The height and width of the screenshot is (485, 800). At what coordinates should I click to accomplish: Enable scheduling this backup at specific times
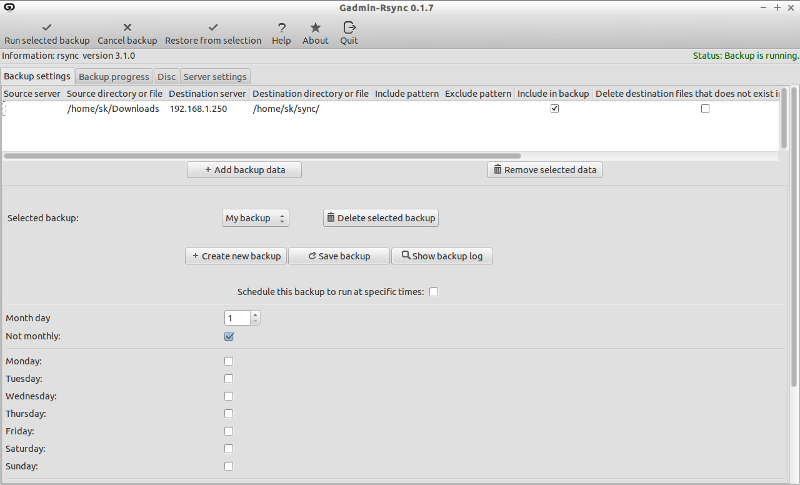click(x=433, y=292)
